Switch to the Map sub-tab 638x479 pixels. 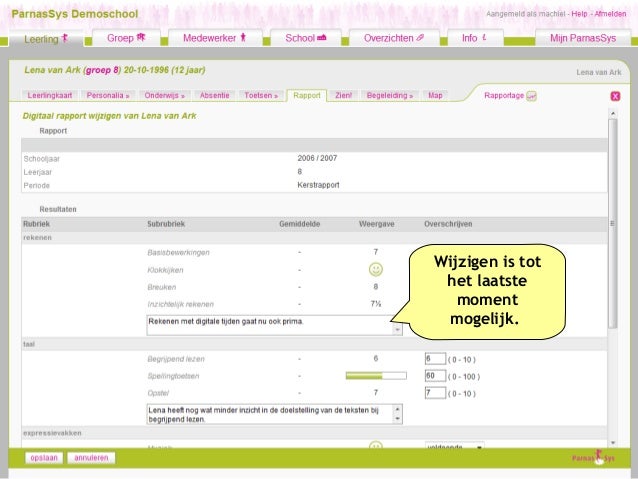coord(435,95)
